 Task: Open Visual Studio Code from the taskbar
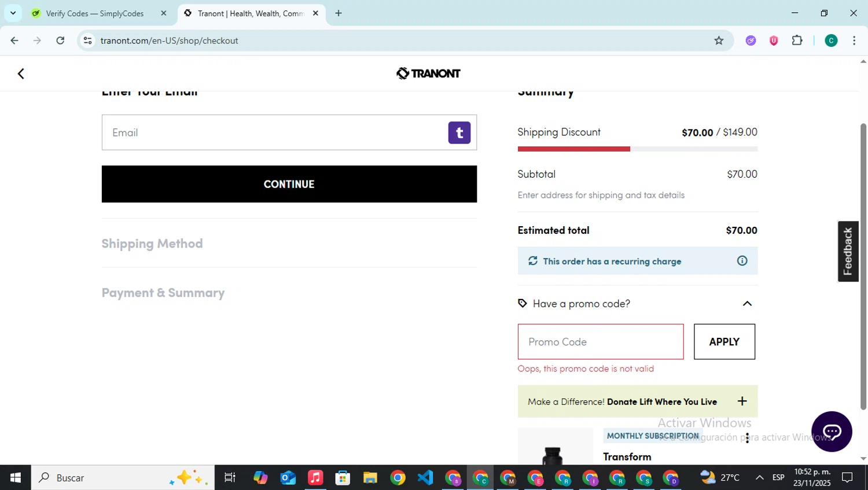point(425,478)
